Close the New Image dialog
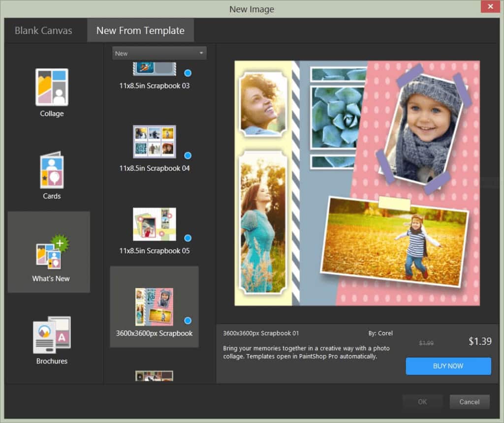The height and width of the screenshot is (423, 504). [489, 7]
